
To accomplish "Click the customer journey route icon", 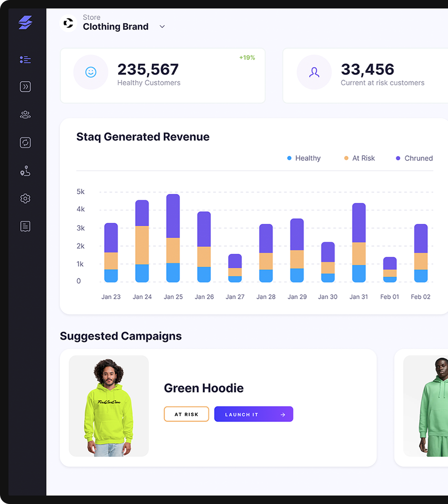I will point(25,171).
